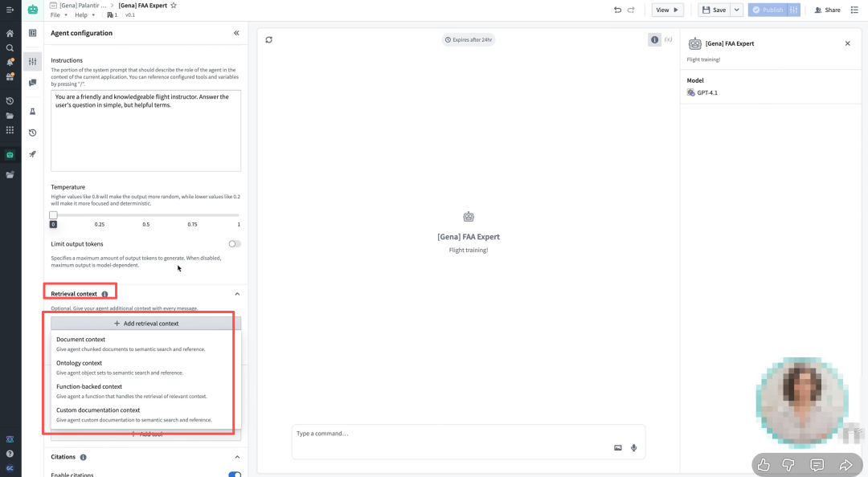Toggle Enable citations switch
This screenshot has width=868, height=477.
coord(235,475)
